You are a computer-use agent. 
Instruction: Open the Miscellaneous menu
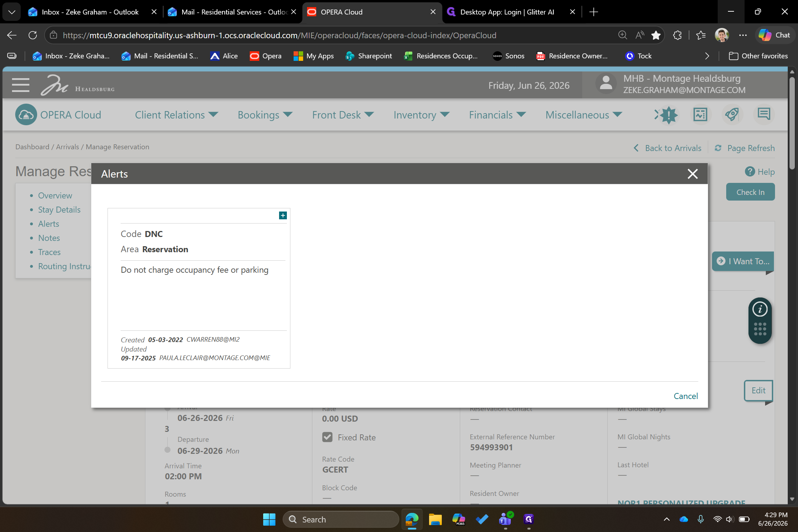584,115
